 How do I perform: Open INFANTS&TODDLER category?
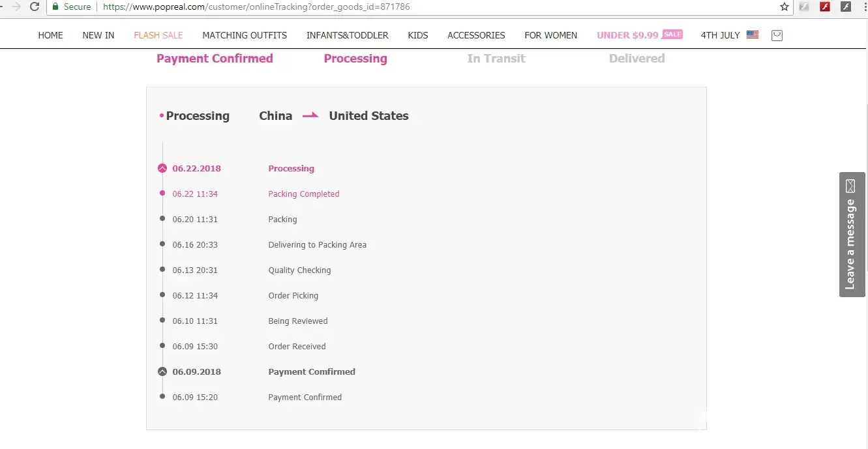(348, 35)
